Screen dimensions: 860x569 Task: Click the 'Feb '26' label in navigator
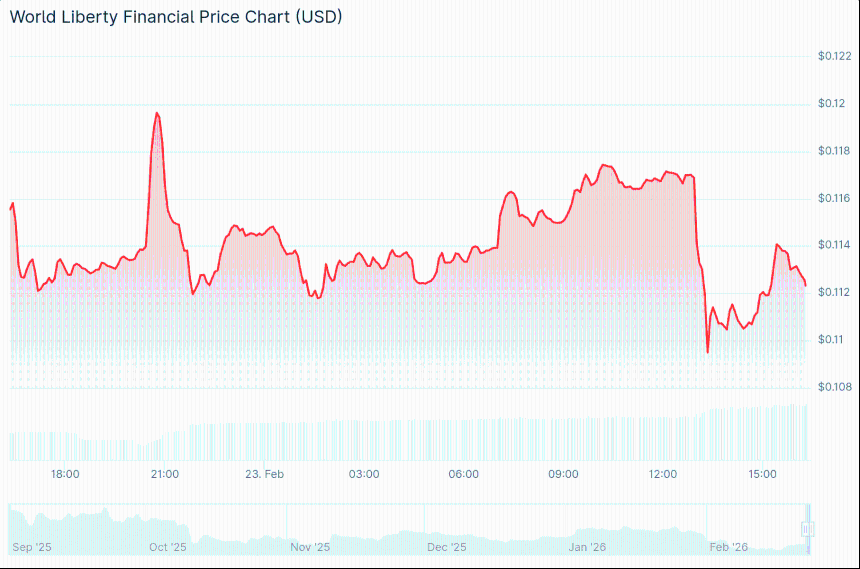(x=729, y=547)
